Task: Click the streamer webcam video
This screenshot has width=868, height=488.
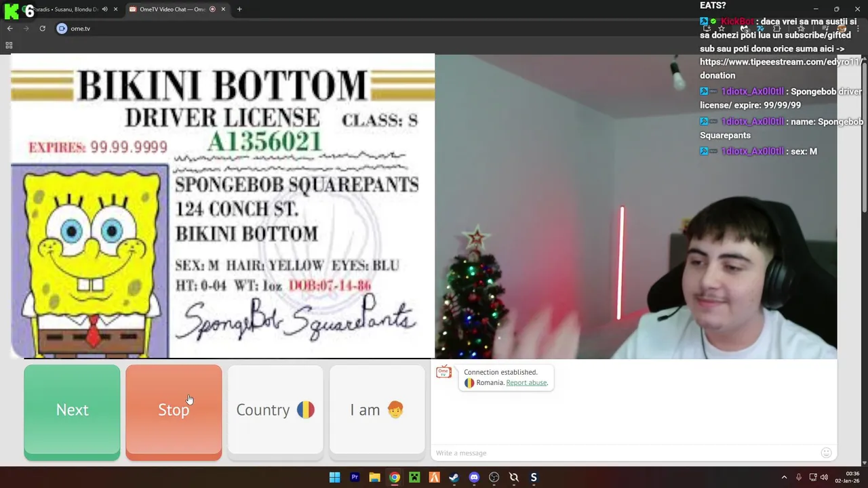Action: coord(636,205)
